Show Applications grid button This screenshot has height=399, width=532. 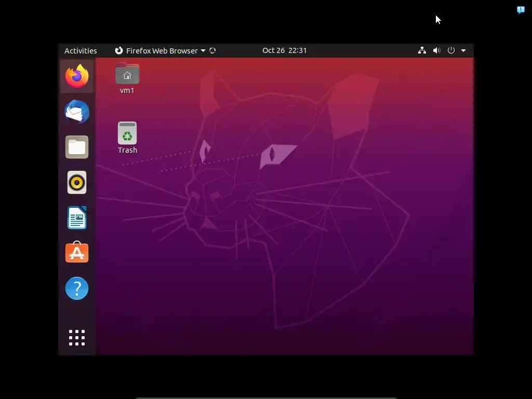tap(77, 338)
